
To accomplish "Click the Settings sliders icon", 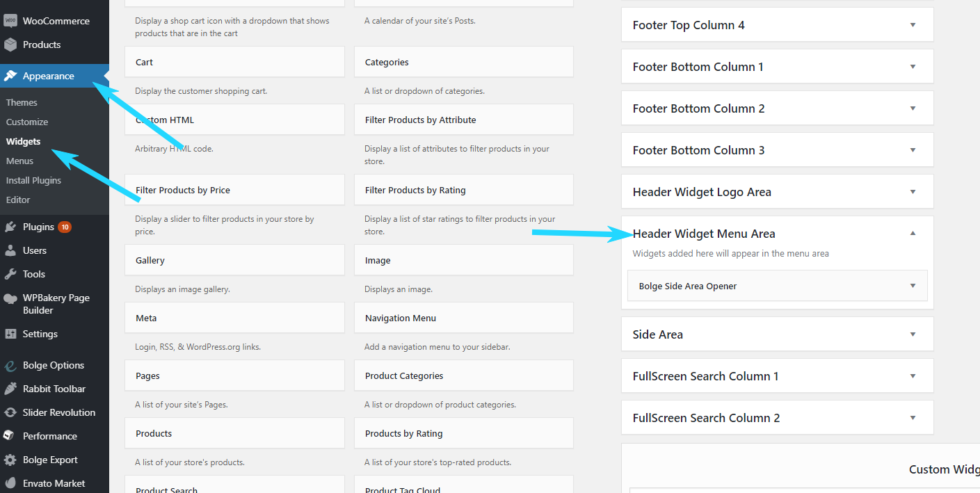I will 10,334.
